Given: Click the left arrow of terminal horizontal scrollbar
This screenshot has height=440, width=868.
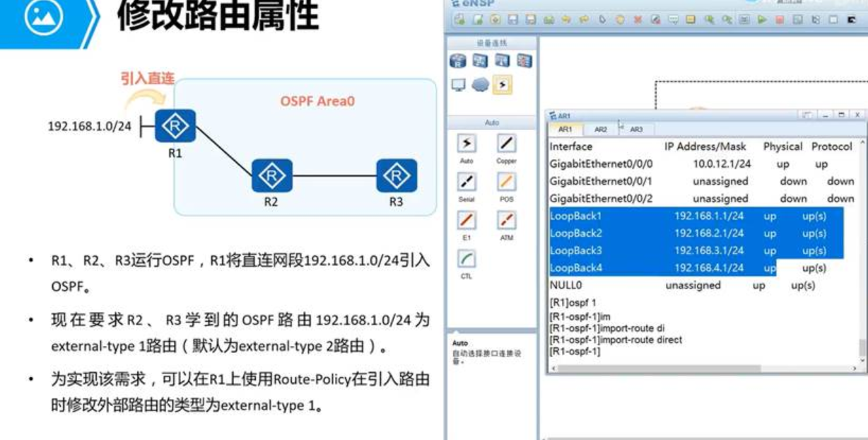Looking at the screenshot, I should point(553,368).
